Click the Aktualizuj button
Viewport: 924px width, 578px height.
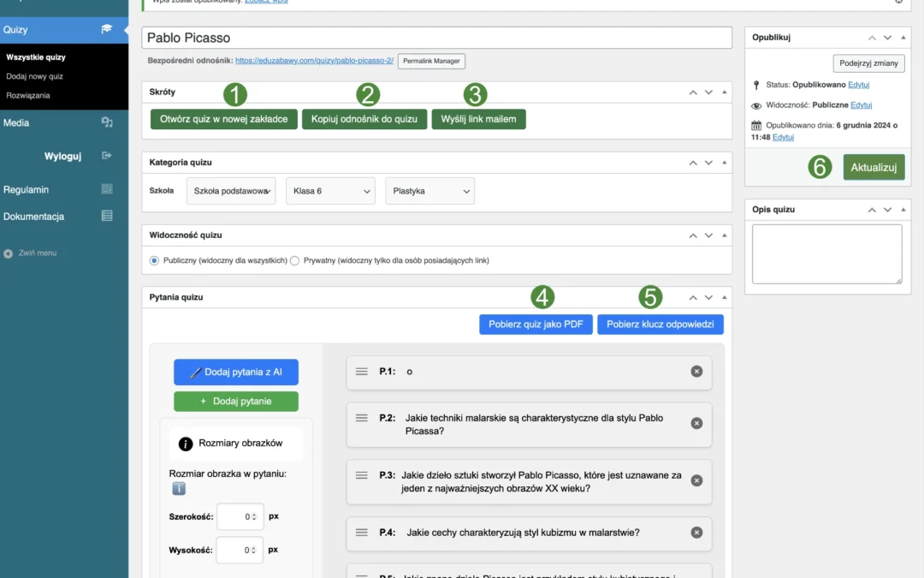pyautogui.click(x=873, y=167)
